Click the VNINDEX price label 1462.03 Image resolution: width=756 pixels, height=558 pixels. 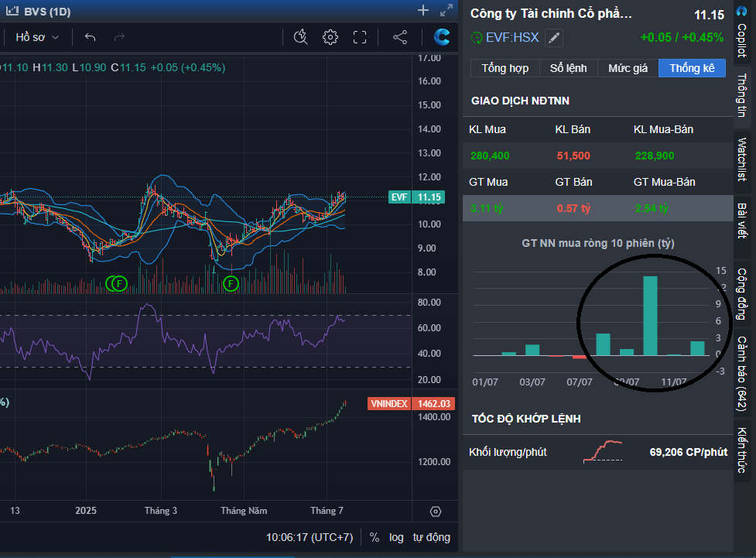(x=411, y=404)
